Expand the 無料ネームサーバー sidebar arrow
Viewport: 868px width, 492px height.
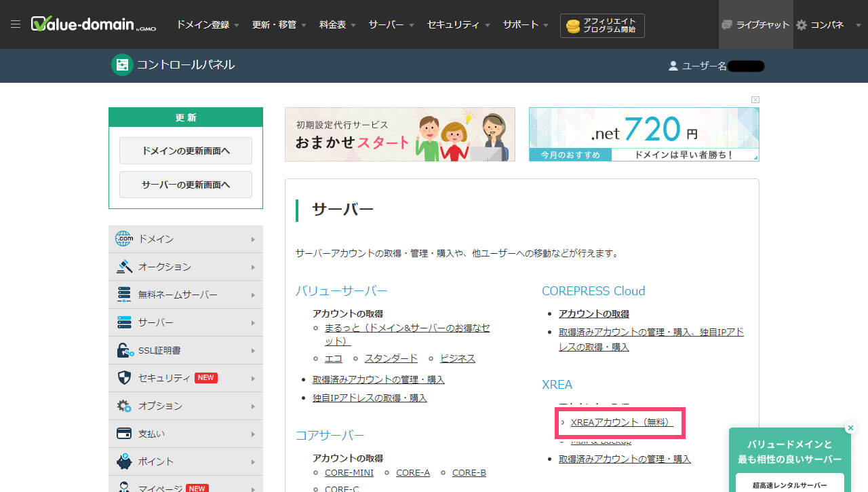253,295
